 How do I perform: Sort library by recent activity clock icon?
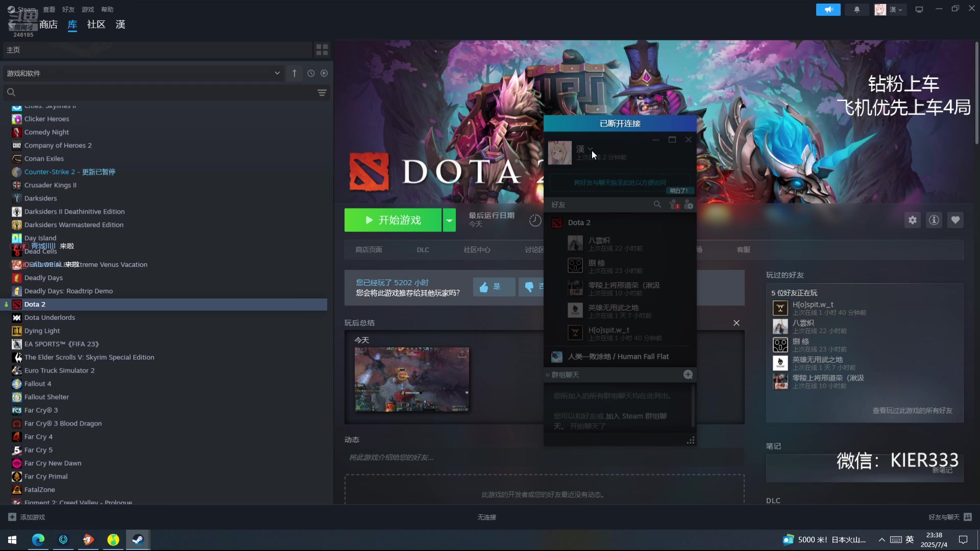(x=311, y=73)
